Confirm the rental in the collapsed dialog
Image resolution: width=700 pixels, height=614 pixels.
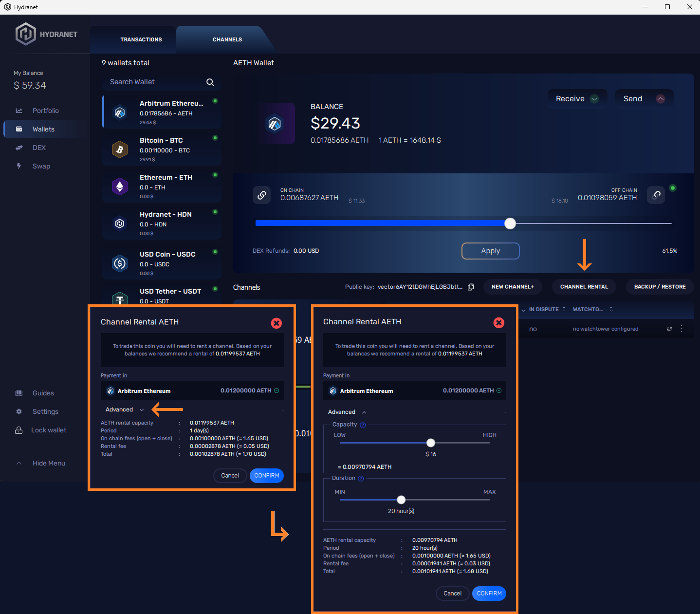point(267,475)
